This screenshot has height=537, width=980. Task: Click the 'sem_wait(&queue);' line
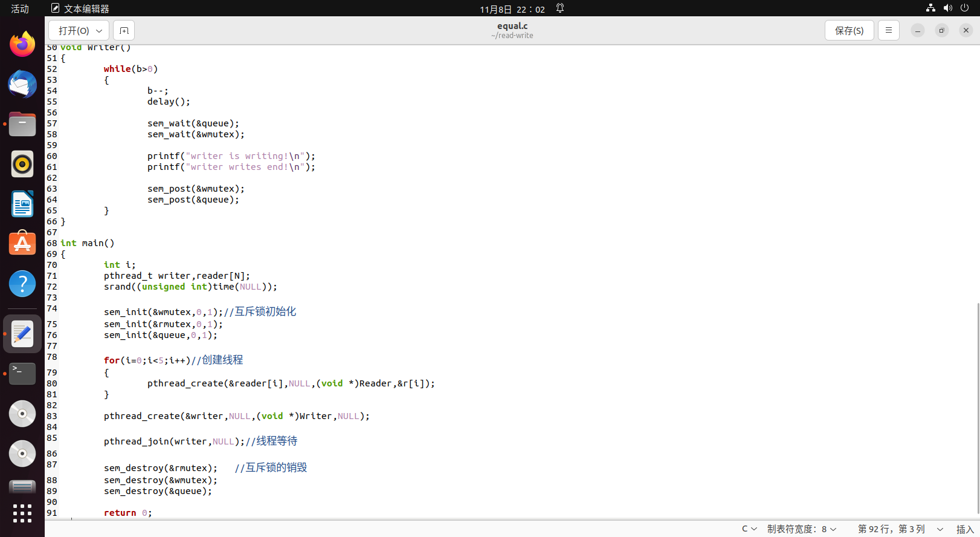pos(193,123)
